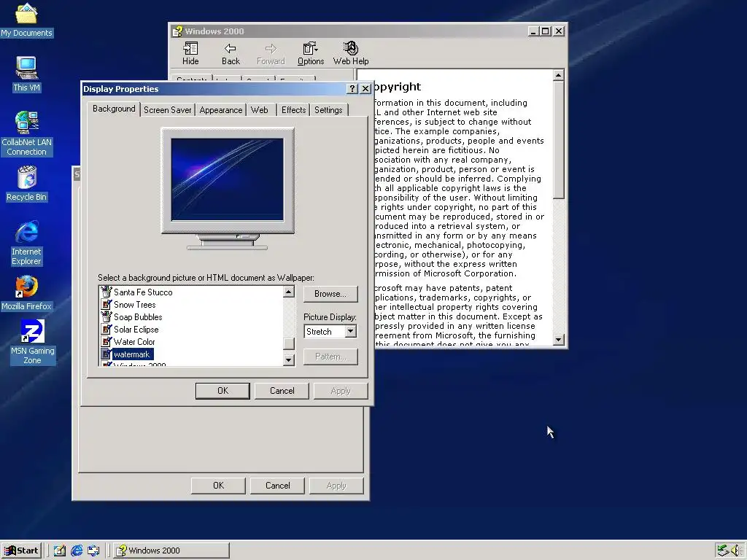Open Options menu in Help toolbar

[311, 53]
